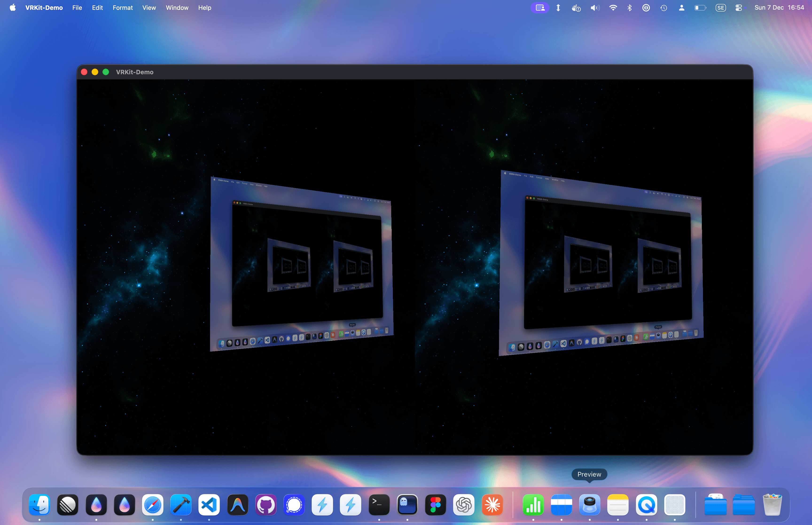Launch Xcode from the Dock

(x=181, y=505)
